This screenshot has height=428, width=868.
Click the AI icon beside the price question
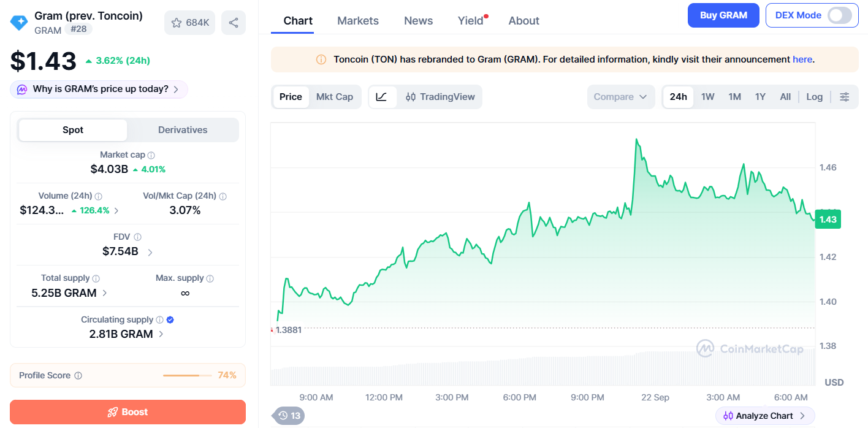pyautogui.click(x=22, y=90)
